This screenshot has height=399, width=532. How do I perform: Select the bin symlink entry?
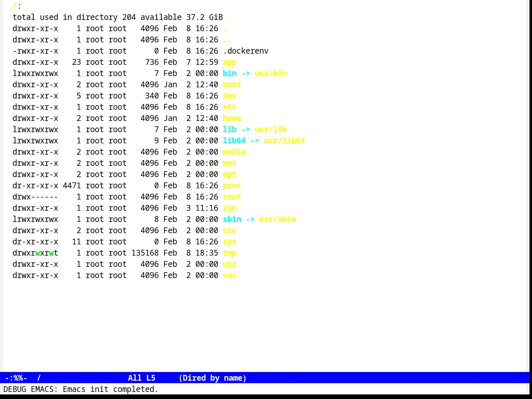point(229,74)
